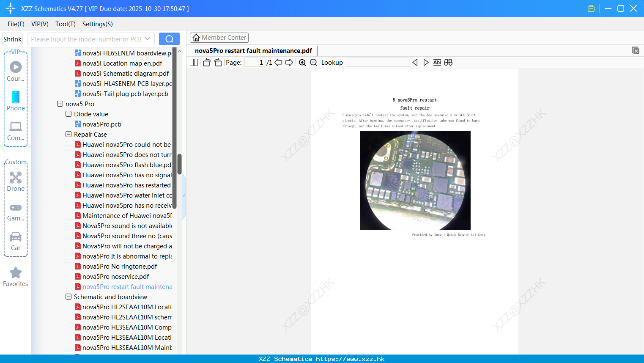This screenshot has width=644, height=363.
Task: Collapse the Diode value folder
Action: pos(69,114)
